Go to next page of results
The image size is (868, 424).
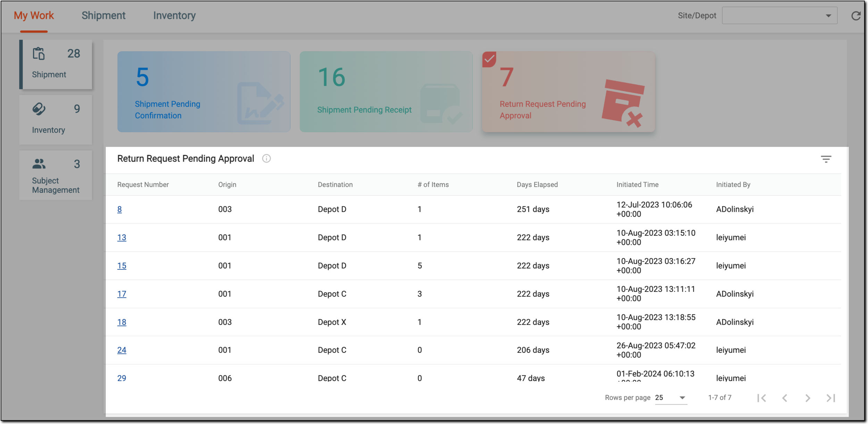[x=808, y=398]
